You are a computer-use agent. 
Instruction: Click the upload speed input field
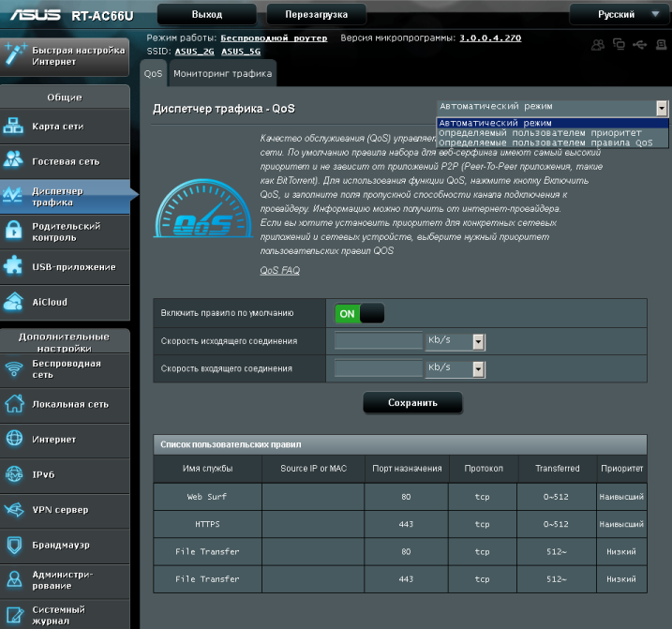[x=379, y=341]
